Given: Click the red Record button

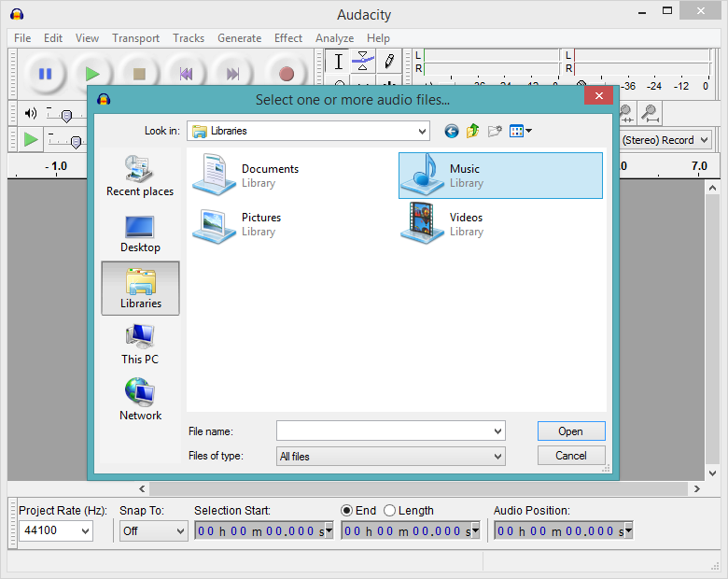Looking at the screenshot, I should [x=287, y=74].
